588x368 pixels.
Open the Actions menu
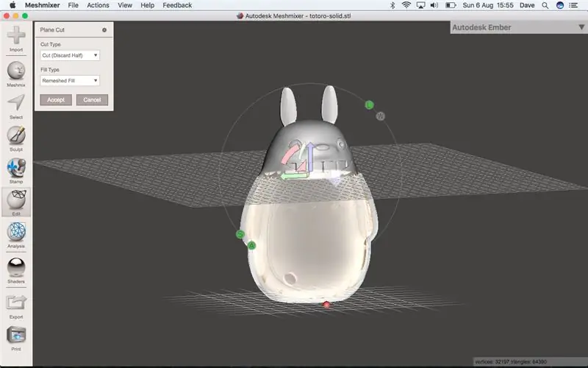tap(98, 5)
